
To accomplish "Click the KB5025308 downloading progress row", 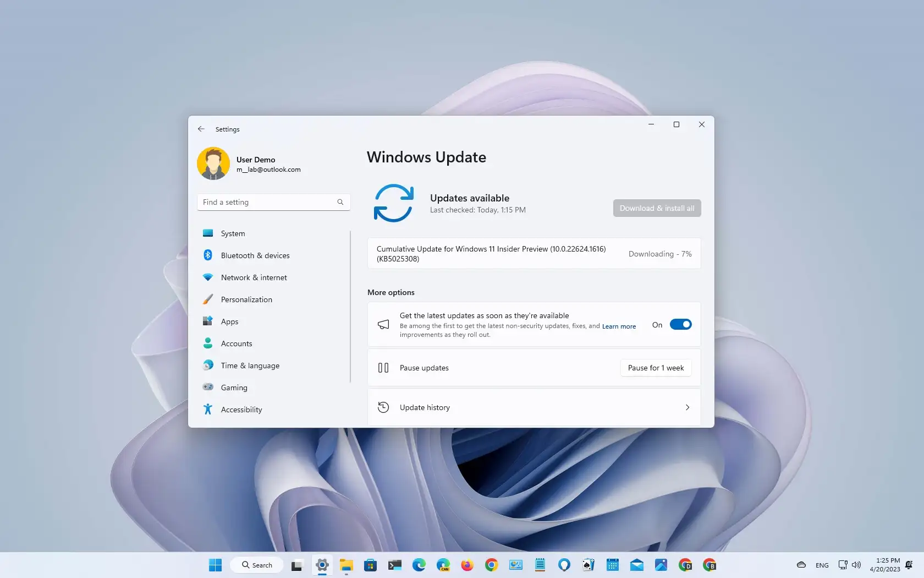I will point(533,254).
